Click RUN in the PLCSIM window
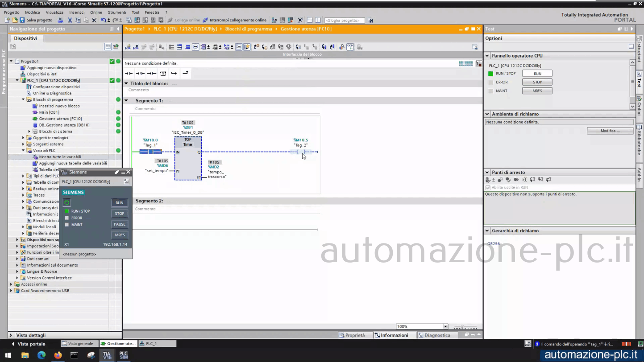 120,203
